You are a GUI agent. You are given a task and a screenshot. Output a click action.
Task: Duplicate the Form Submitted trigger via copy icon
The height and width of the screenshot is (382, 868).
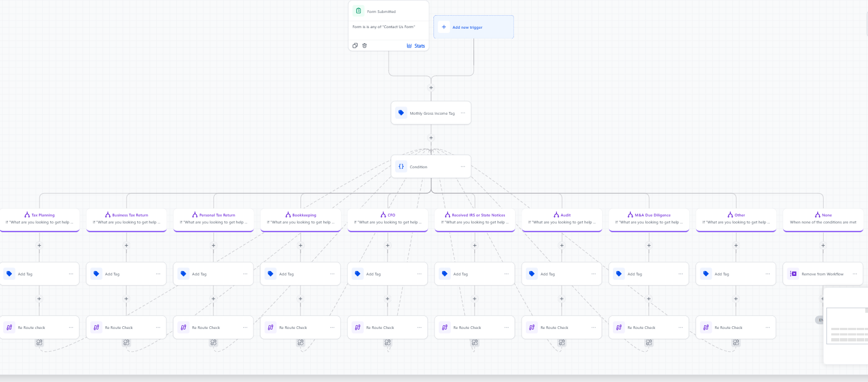tap(355, 45)
